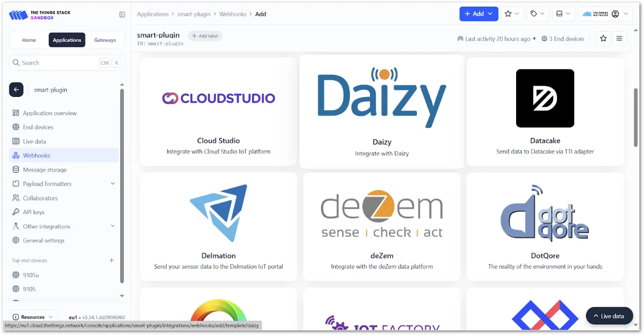Select the Delmation webhook template
Image resolution: width=644 pixels, height=335 pixels.
[218, 226]
